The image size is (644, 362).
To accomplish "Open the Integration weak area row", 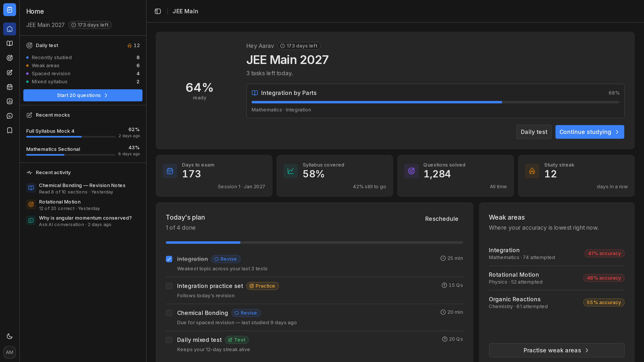I will 556,254.
